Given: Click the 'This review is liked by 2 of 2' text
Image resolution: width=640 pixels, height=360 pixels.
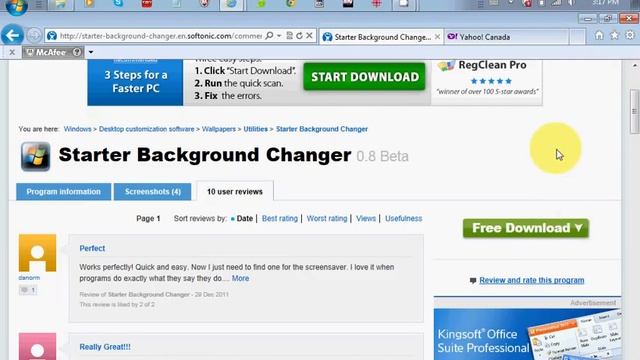Looking at the screenshot, I should pos(117,304).
